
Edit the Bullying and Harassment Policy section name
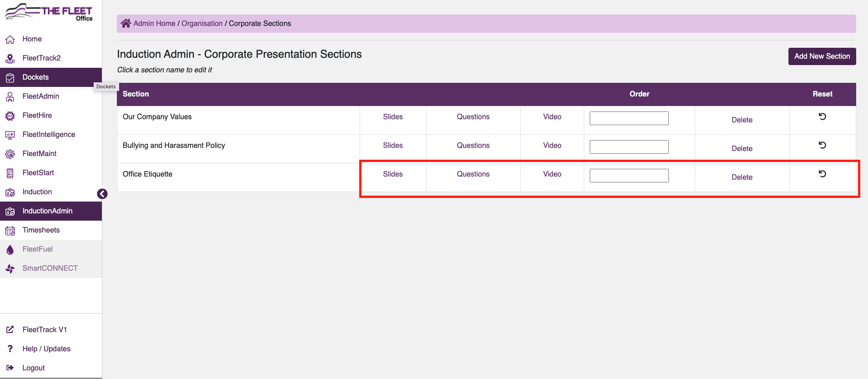(x=174, y=145)
